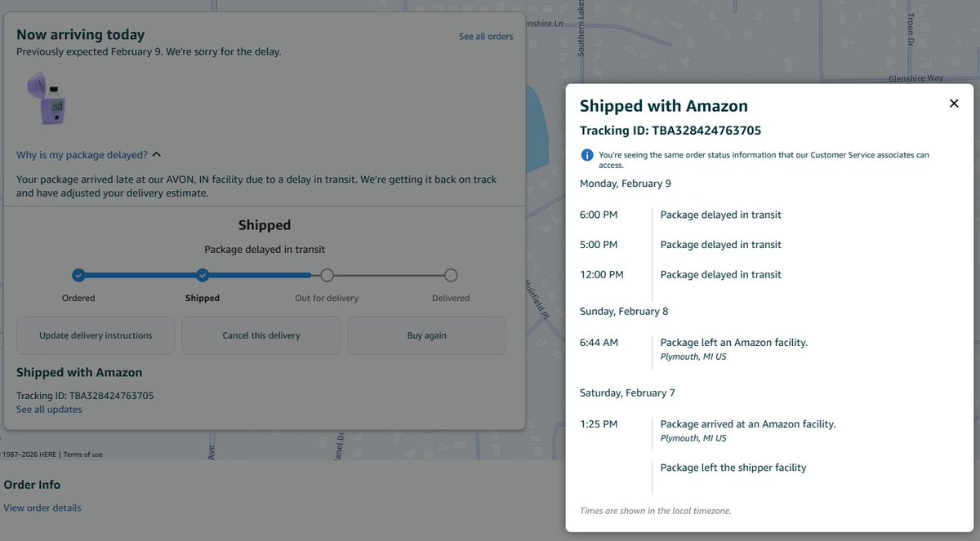Click the Glenshire Way street label on map
This screenshot has height=541, width=980.
pyautogui.click(x=915, y=78)
